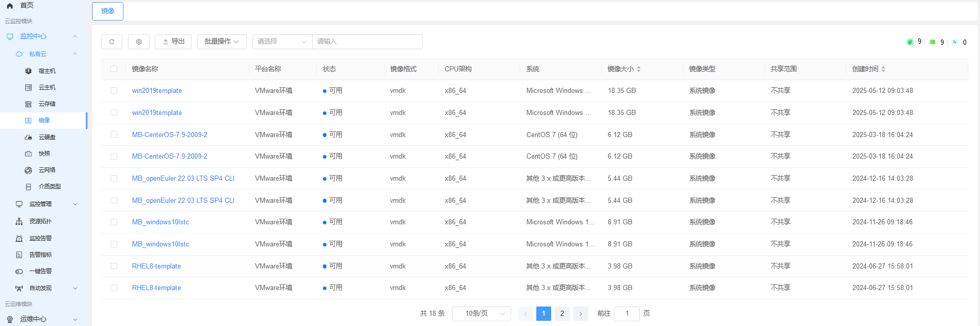Open 云网络 via its sidebar icon
The height and width of the screenshot is (326, 980).
[x=28, y=170]
